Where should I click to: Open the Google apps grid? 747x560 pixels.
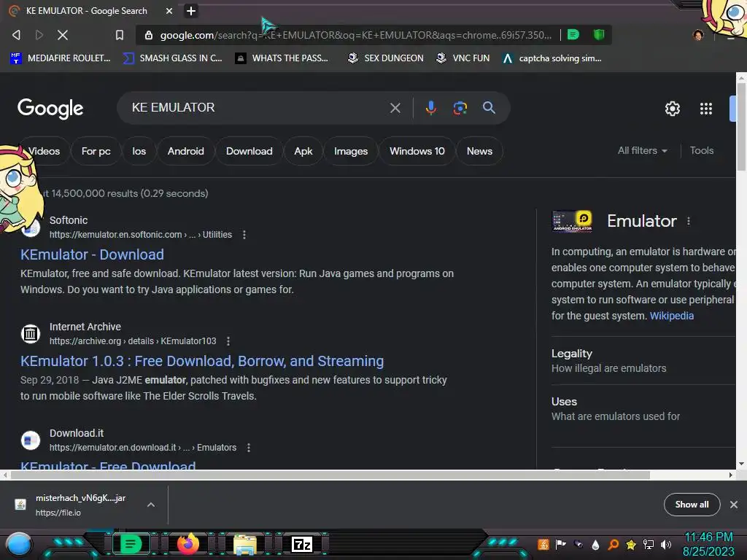706,109
